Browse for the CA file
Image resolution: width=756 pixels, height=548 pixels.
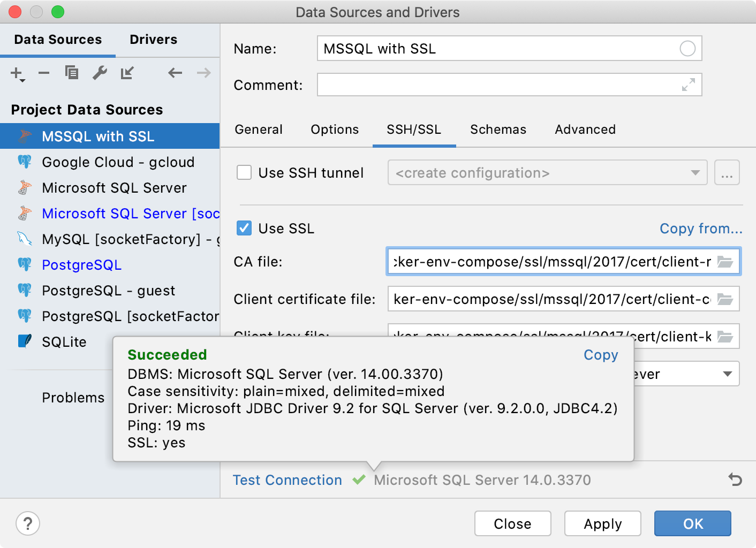[726, 262]
